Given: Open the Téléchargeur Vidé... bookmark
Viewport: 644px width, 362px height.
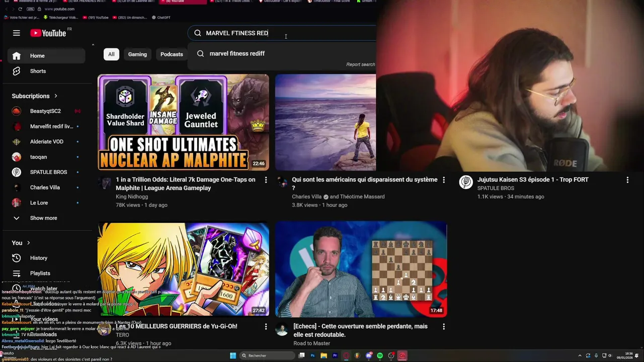Looking at the screenshot, I should click(x=60, y=18).
